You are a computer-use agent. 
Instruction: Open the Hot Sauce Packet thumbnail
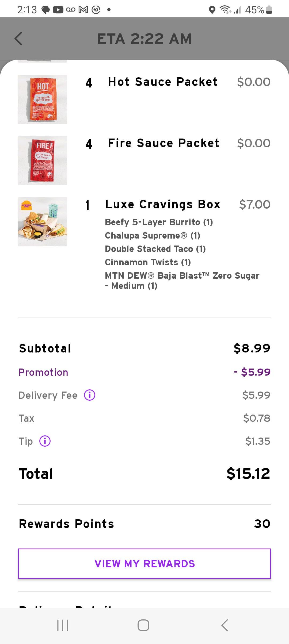(x=43, y=99)
